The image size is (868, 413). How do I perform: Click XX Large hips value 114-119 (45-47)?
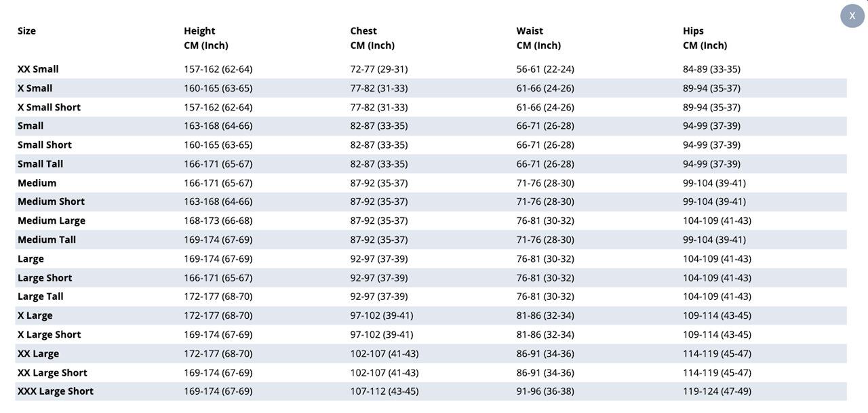[717, 353]
